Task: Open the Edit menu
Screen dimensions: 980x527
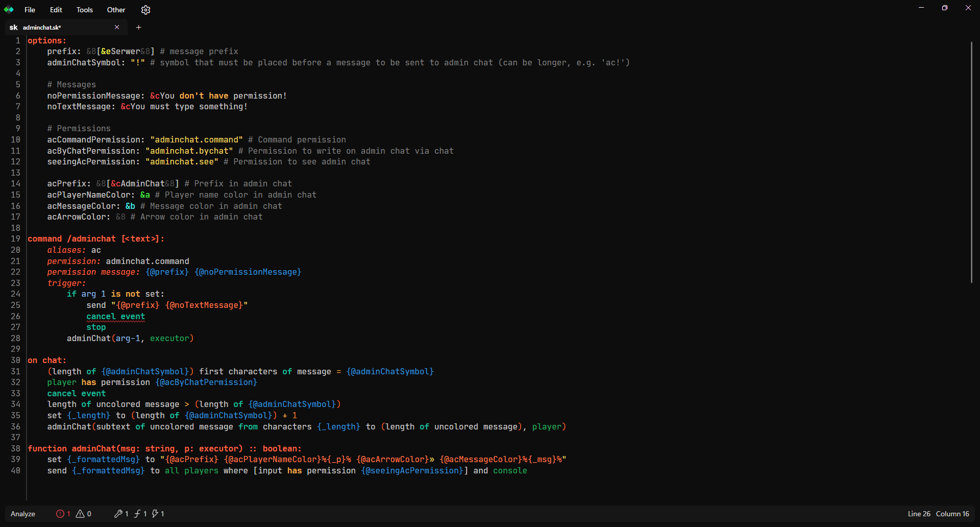Action: click(56, 10)
